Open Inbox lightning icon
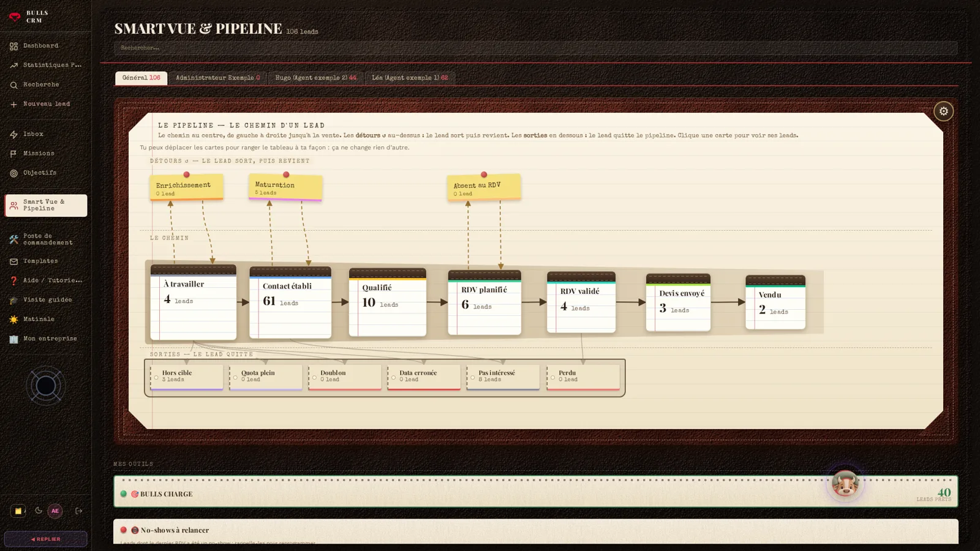Viewport: 980px width, 551px height. pyautogui.click(x=13, y=134)
